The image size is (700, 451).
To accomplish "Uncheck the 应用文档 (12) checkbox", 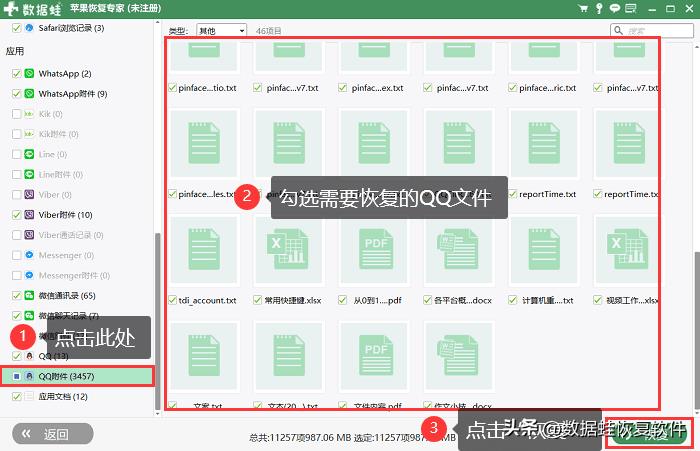I will (17, 396).
